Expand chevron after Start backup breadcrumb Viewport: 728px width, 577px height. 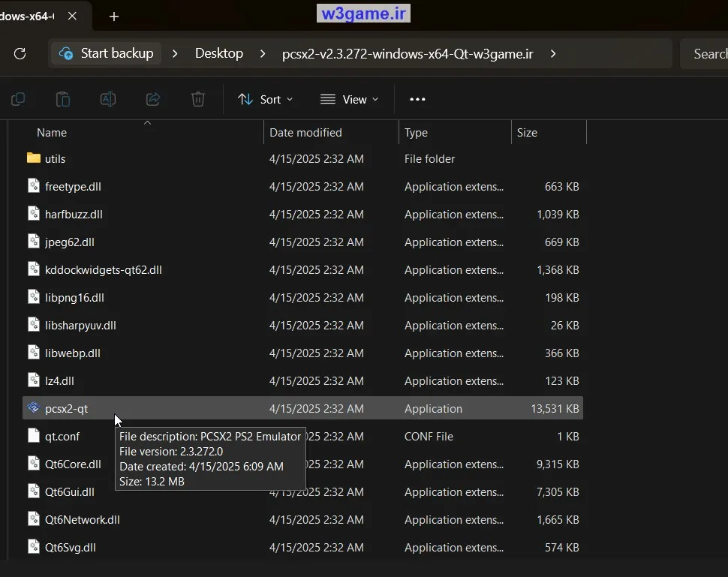pyautogui.click(x=175, y=54)
